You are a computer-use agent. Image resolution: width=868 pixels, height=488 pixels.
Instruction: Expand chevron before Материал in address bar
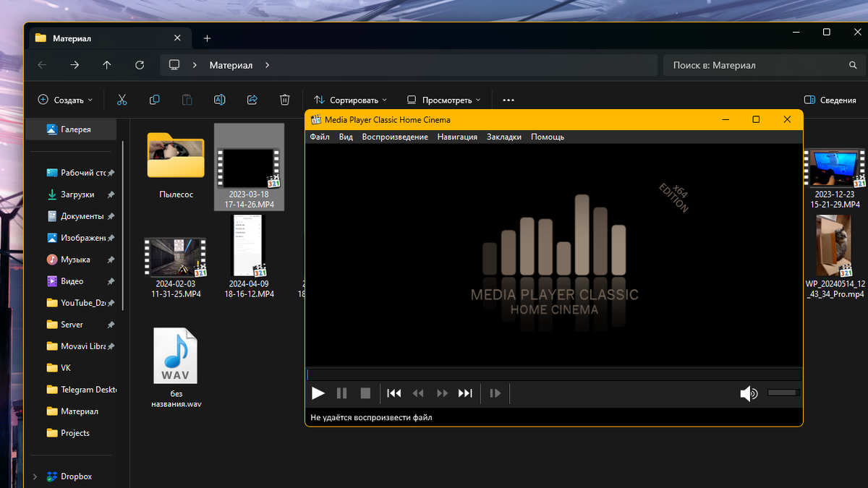tap(195, 65)
